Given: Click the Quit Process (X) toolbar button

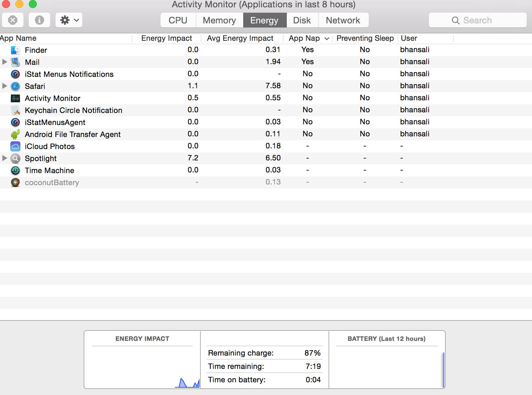Looking at the screenshot, I should tap(13, 20).
